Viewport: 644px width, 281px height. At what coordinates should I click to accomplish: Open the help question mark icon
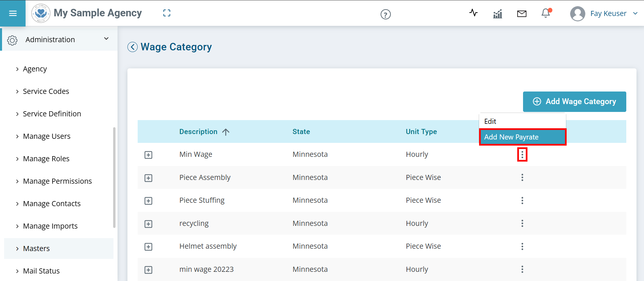click(x=385, y=14)
